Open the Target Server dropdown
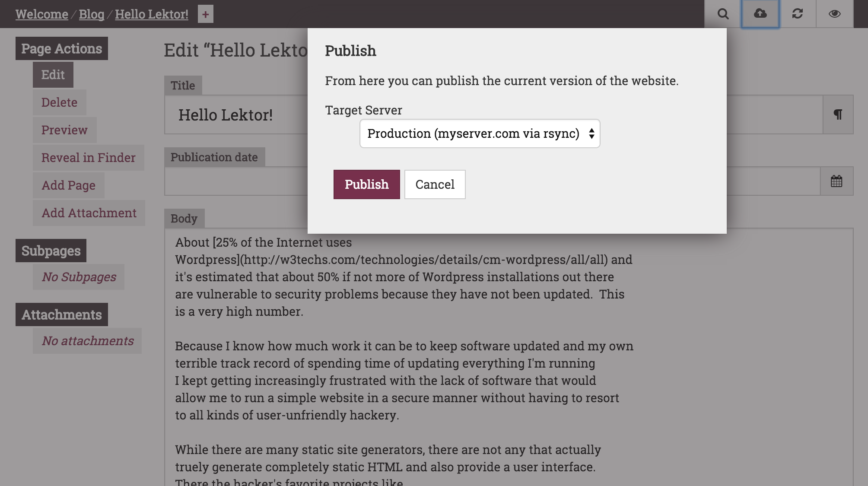This screenshot has width=868, height=486. (480, 133)
